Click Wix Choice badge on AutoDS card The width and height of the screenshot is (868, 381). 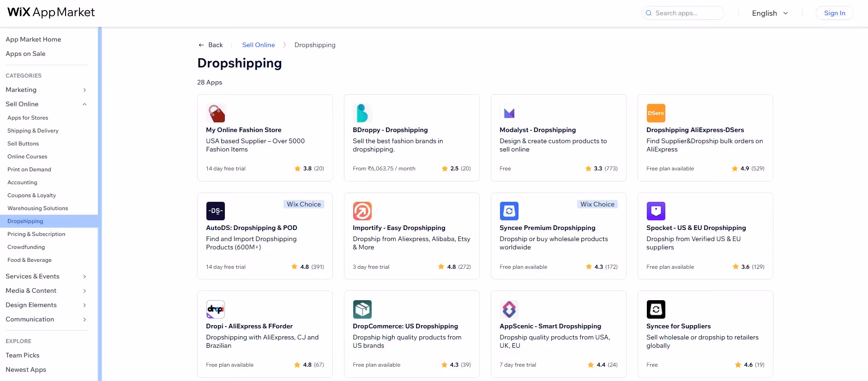303,204
